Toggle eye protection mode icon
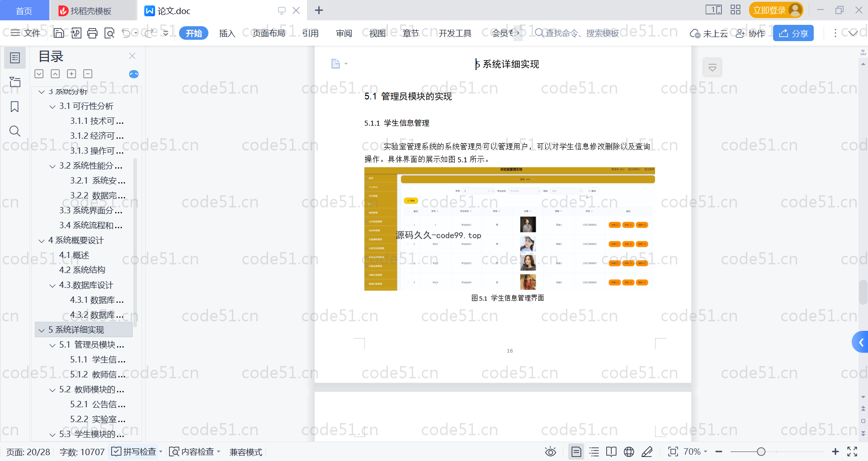868x461 pixels. [550, 452]
